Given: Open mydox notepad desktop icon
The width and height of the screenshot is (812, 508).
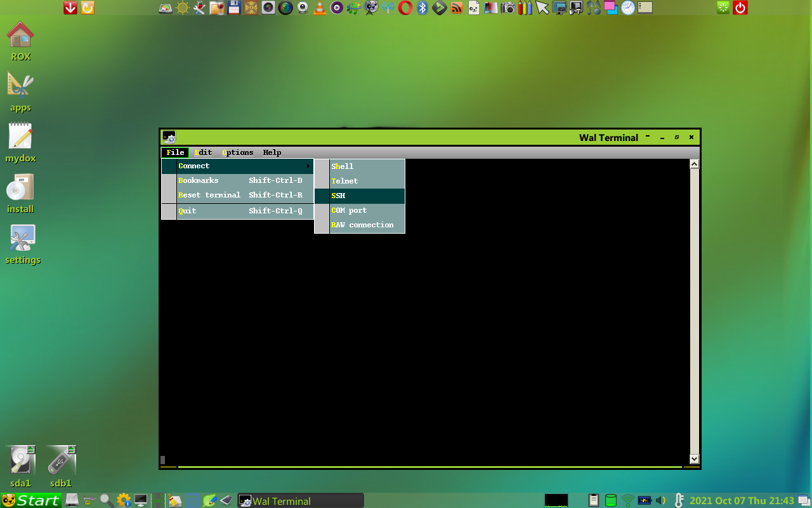Looking at the screenshot, I should click(20, 142).
